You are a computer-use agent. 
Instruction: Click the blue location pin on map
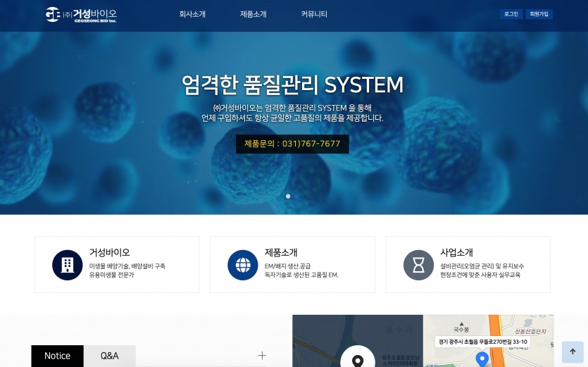point(482,359)
